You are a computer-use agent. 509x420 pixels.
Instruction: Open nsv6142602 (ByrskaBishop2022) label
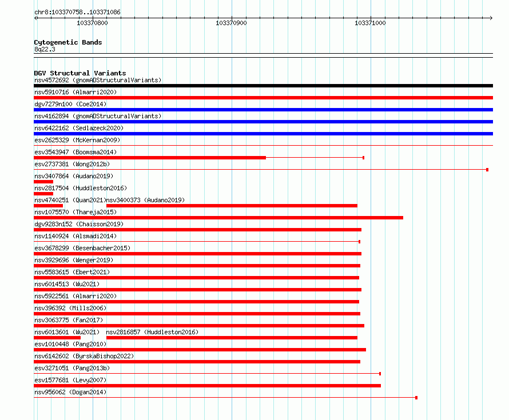[x=84, y=356]
